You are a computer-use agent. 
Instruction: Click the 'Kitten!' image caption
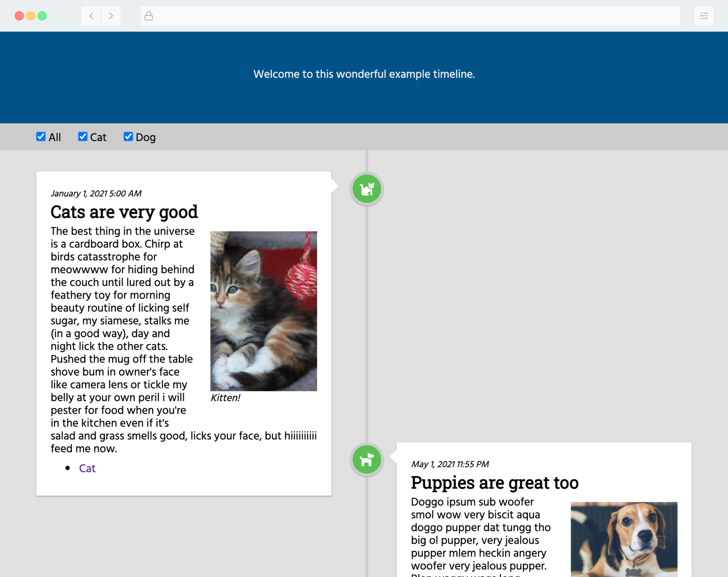225,398
